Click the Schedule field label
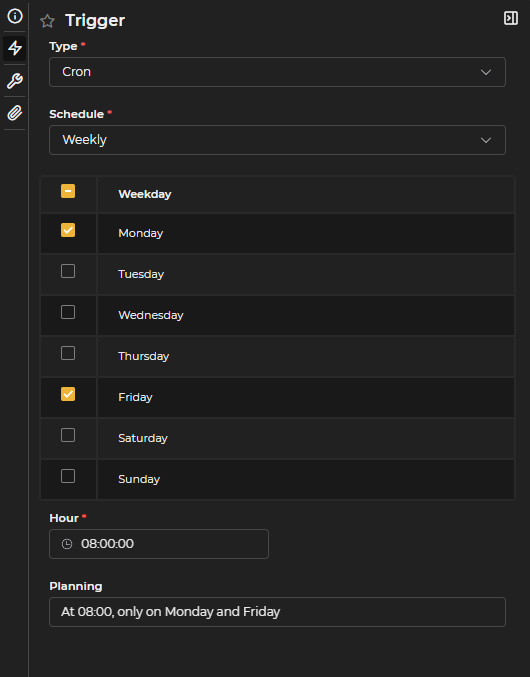The width and height of the screenshot is (530, 677). click(76, 114)
